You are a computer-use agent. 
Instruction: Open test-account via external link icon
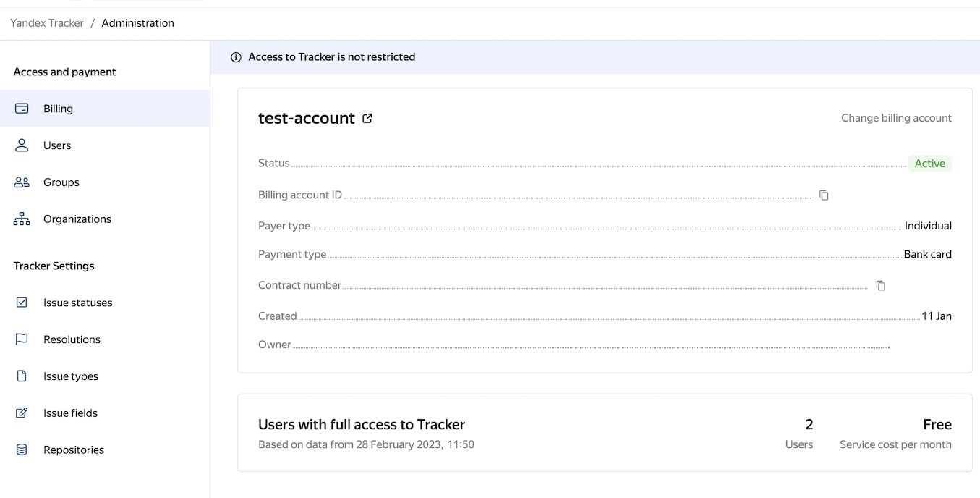tap(367, 118)
